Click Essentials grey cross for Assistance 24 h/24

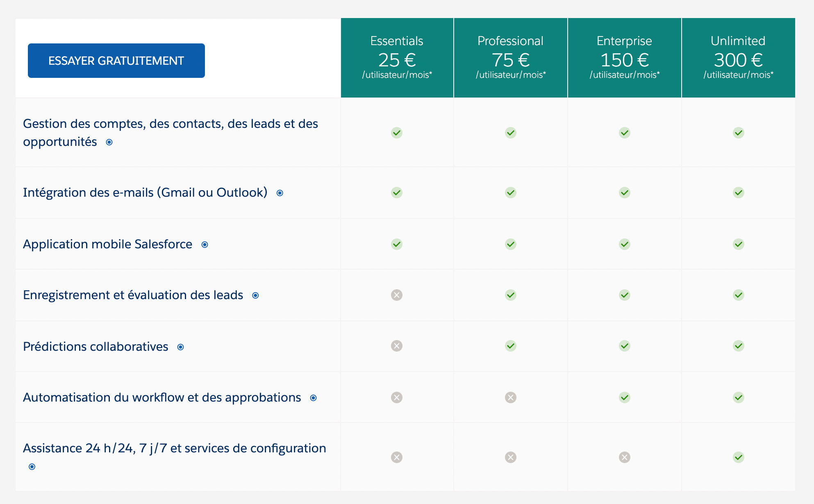tap(397, 457)
